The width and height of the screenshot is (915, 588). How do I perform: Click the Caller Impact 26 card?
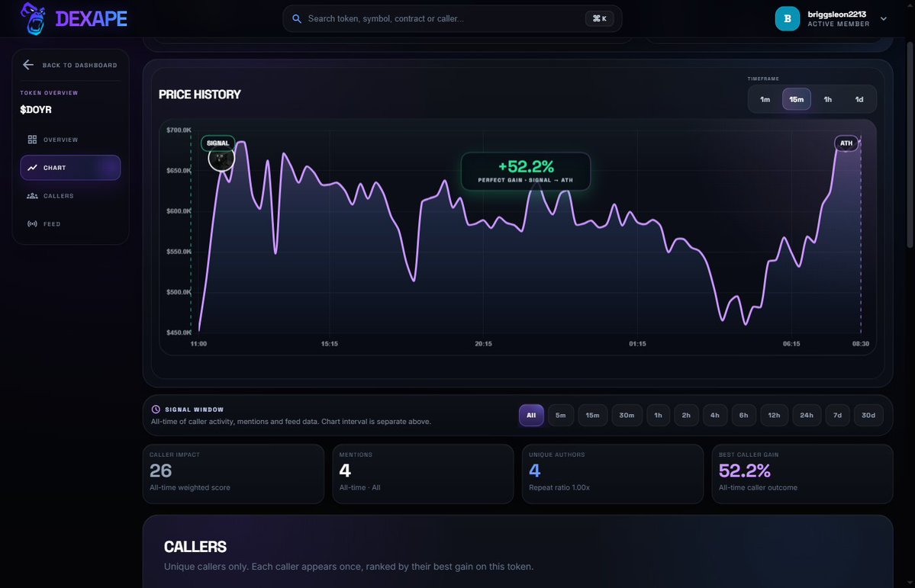[234, 474]
